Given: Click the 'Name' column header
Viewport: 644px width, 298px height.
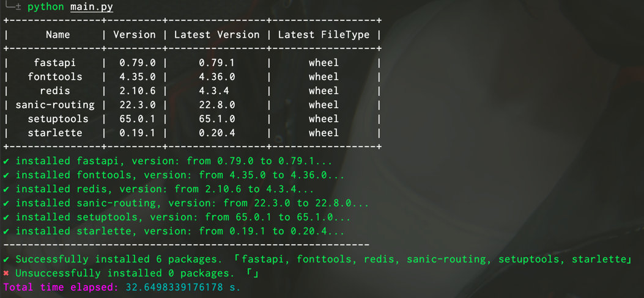Looking at the screenshot, I should pyautogui.click(x=58, y=35).
